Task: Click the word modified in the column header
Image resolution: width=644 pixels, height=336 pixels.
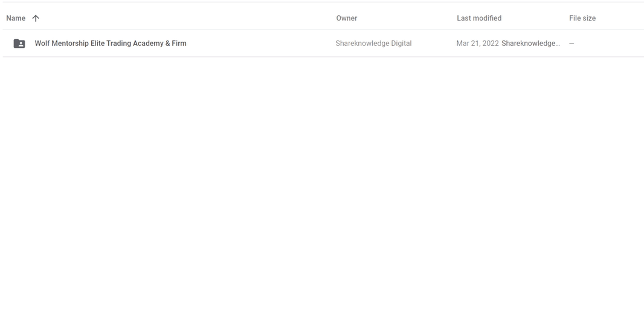Action: coord(488,18)
